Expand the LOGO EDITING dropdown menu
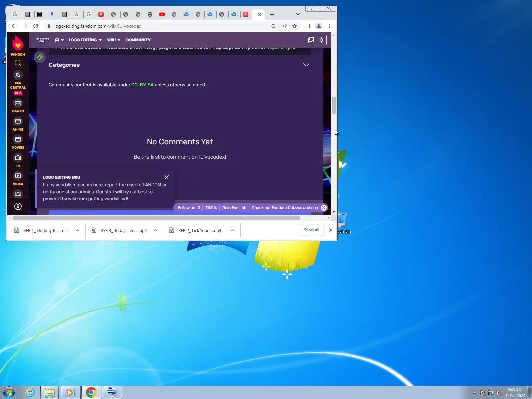532x399 pixels. (x=85, y=40)
